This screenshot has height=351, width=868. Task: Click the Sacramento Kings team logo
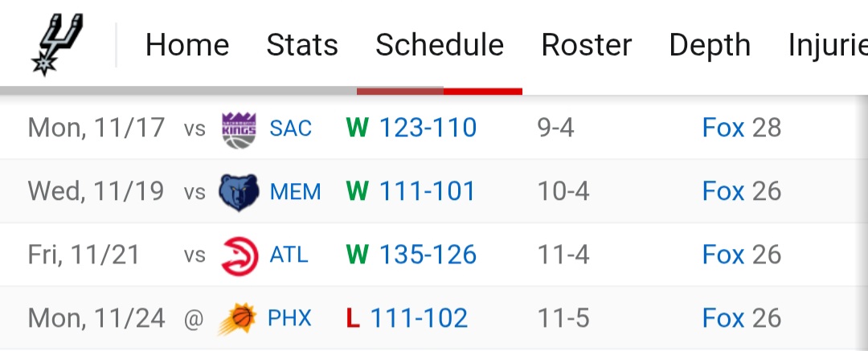239,129
